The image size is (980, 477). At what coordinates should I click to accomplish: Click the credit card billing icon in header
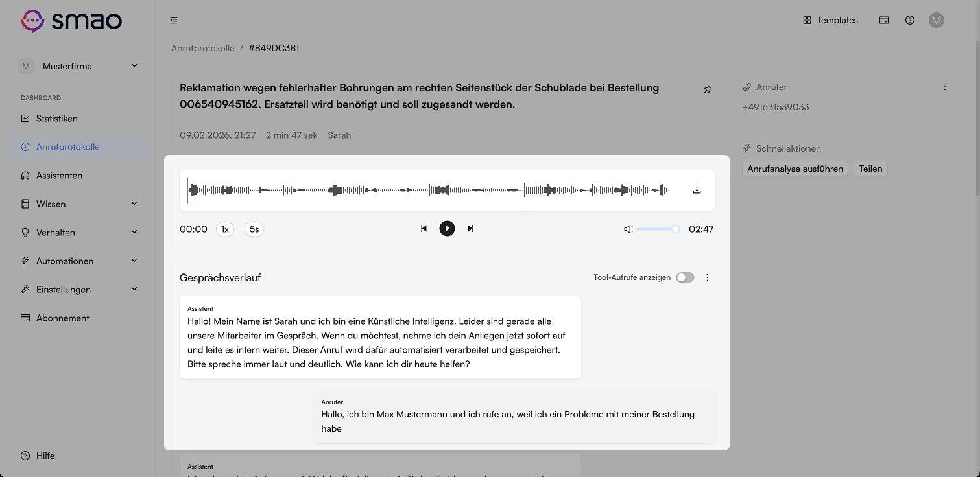tap(884, 20)
